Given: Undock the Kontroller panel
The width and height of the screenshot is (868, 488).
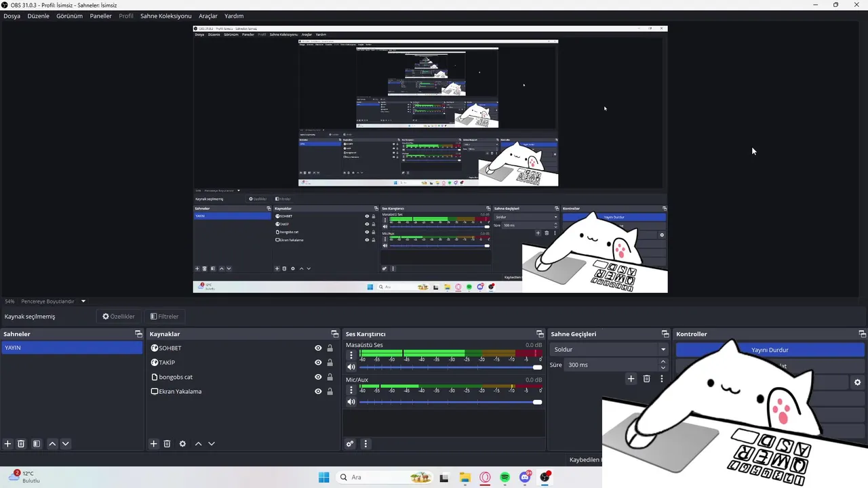Looking at the screenshot, I should pyautogui.click(x=862, y=334).
